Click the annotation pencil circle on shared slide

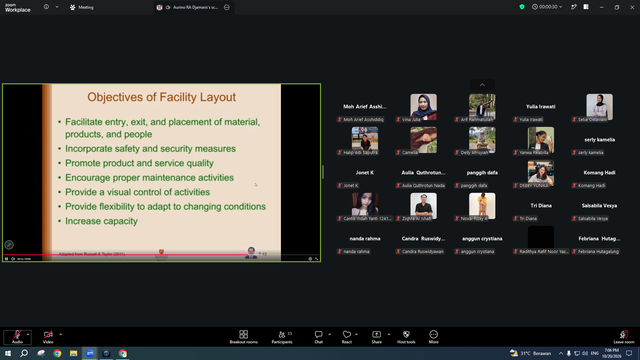pyautogui.click(x=9, y=245)
